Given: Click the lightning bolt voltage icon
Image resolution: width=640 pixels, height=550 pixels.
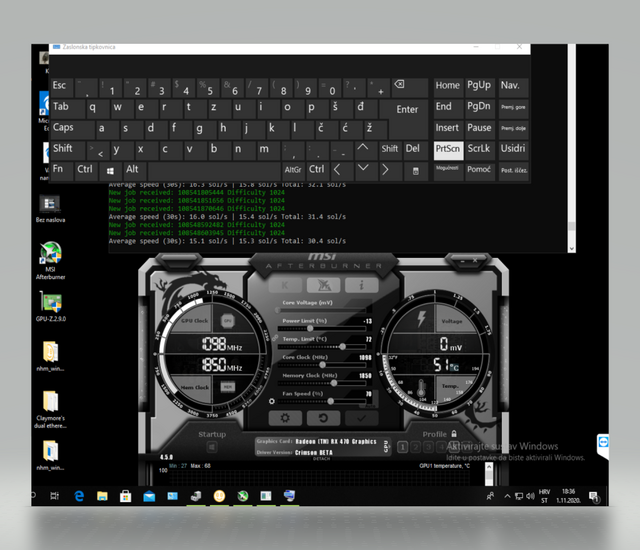Looking at the screenshot, I should click(421, 319).
